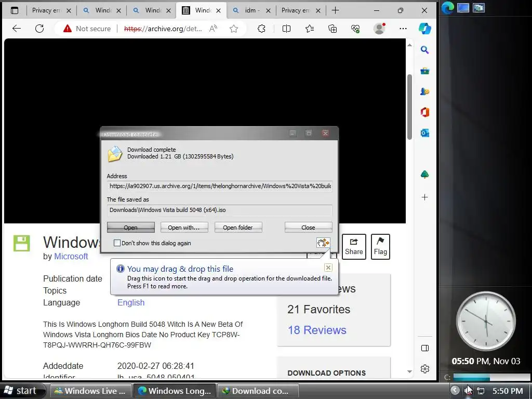Viewport: 532px width, 399px height.
Task: Reload the archive.org page
Action: point(39,29)
